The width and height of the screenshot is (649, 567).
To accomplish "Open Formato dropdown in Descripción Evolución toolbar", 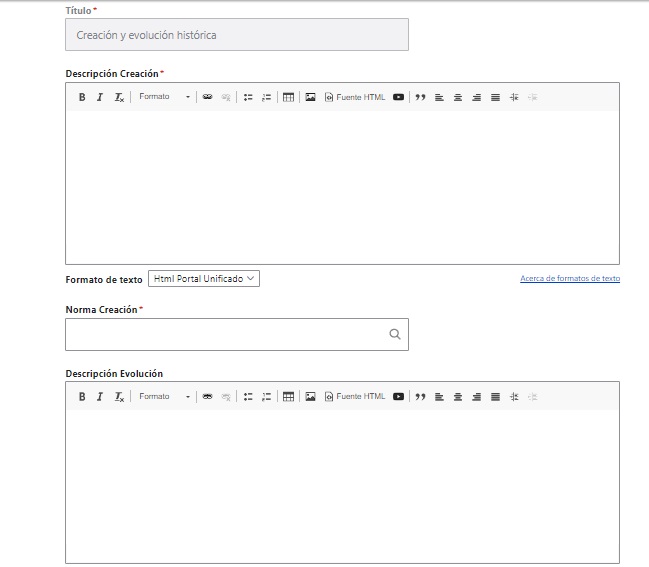I will 164,397.
